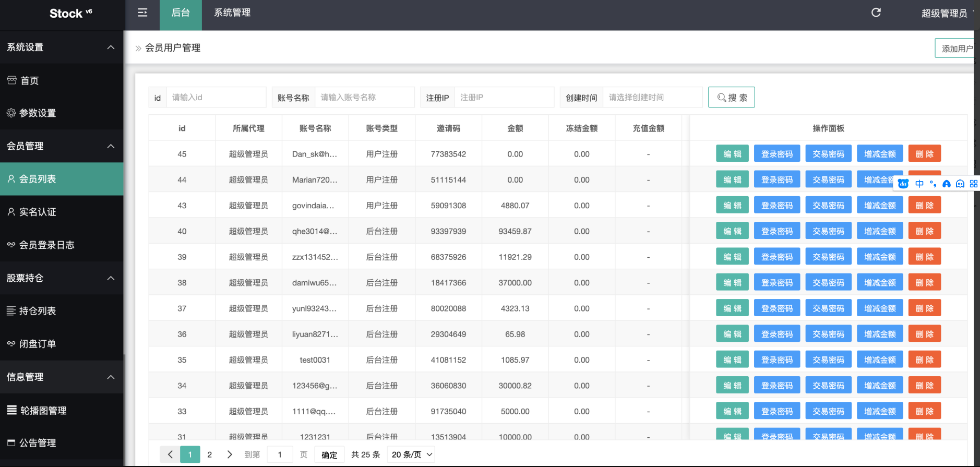
Task: Focus the id search input
Action: 216,98
